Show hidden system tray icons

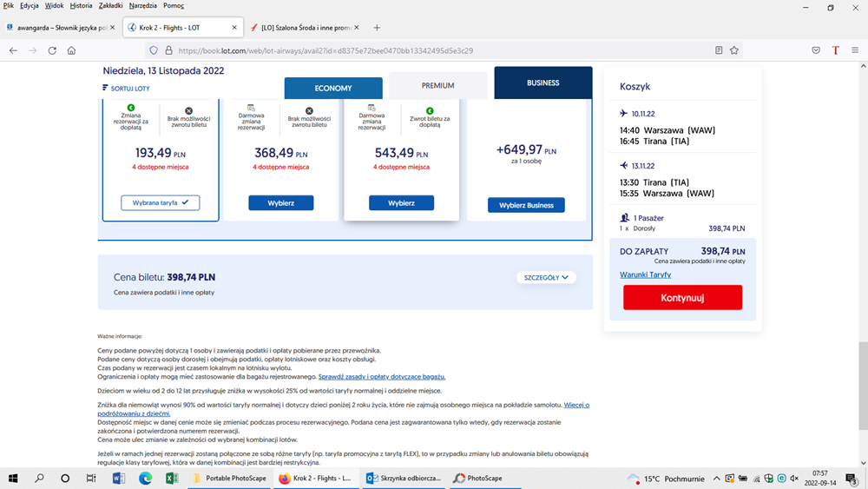pos(716,479)
